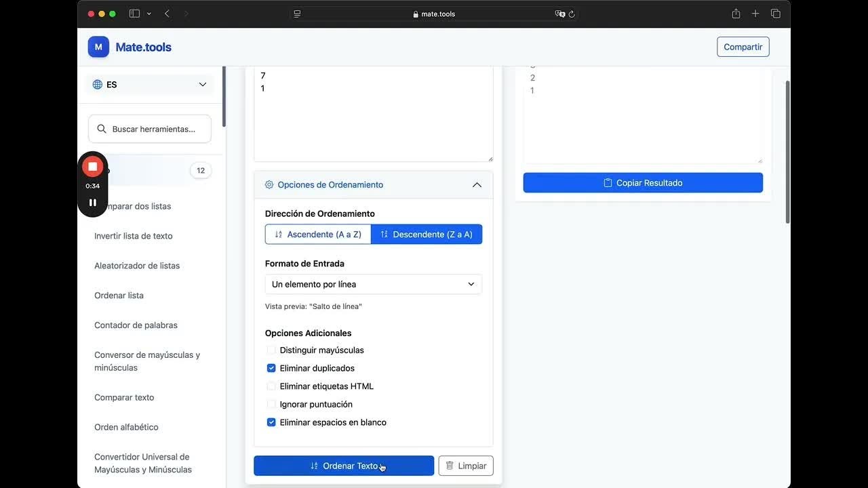Go back with the Safari back arrow

tap(167, 14)
